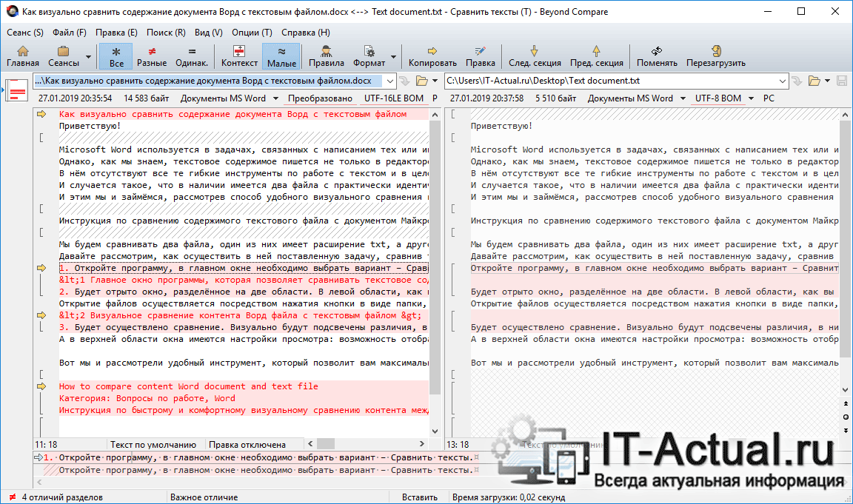Image resolution: width=853 pixels, height=504 pixels.
Task: Click copy arrow beside 'How to compare'
Action: click(41, 386)
